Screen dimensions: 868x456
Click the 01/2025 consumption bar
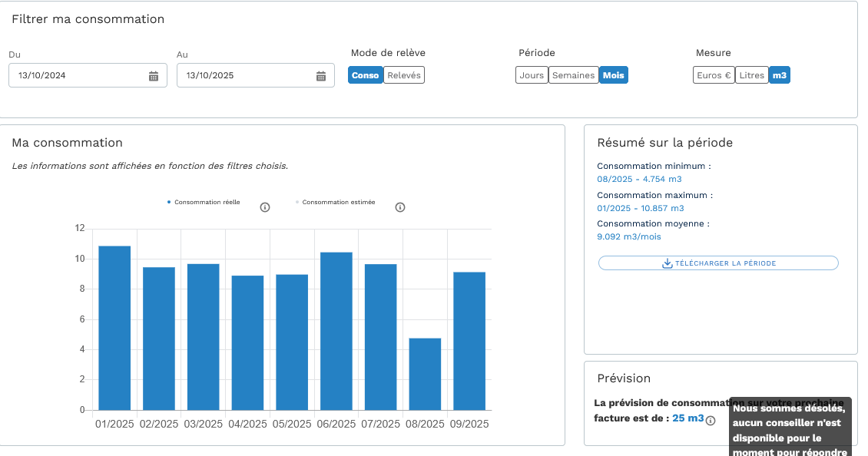(114, 328)
